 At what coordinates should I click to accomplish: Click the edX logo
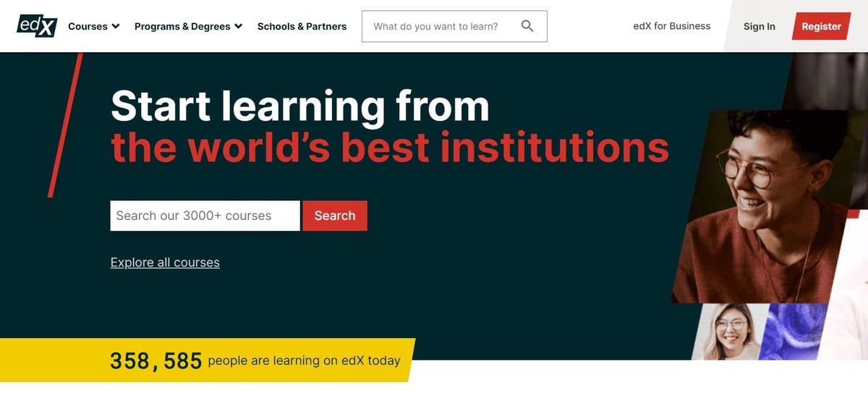[x=37, y=26]
